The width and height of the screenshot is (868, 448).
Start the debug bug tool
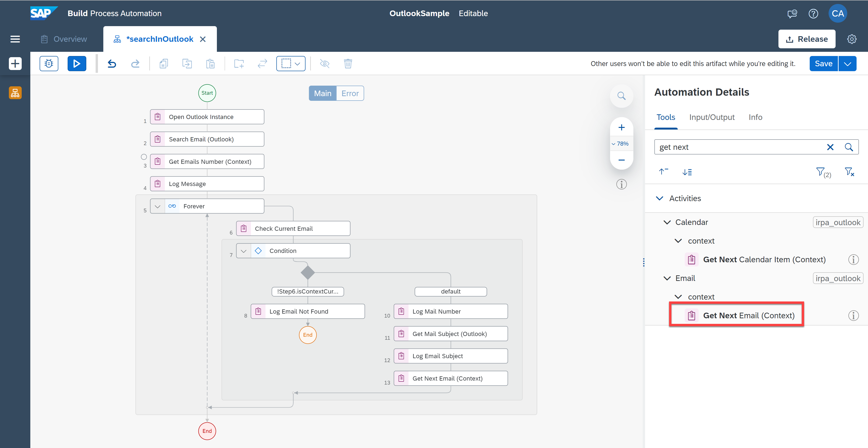(49, 63)
